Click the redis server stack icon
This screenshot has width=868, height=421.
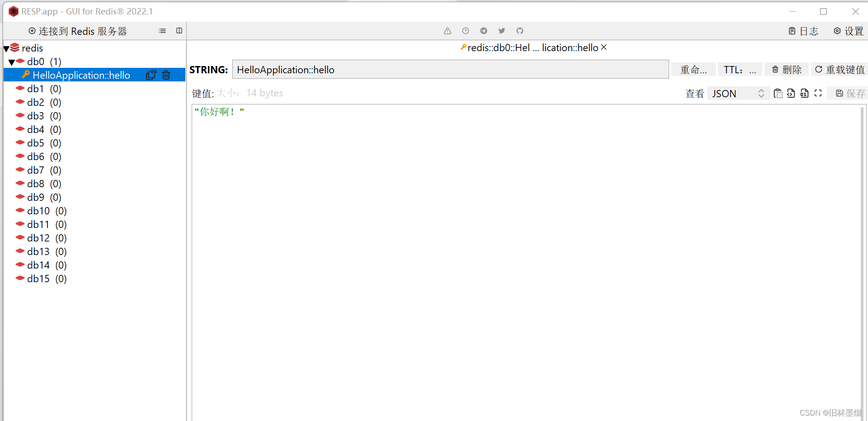15,47
